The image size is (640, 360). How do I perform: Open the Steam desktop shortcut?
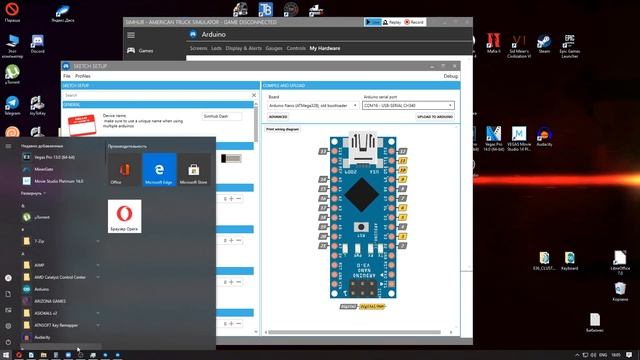pyautogui.click(x=544, y=44)
